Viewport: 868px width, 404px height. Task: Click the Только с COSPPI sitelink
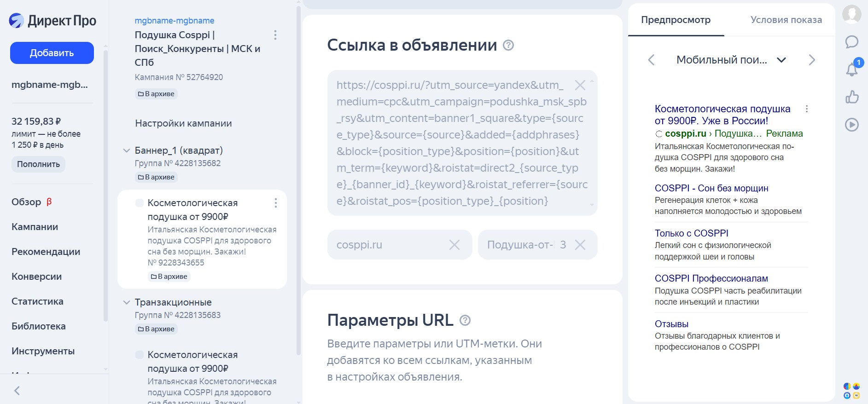click(692, 233)
